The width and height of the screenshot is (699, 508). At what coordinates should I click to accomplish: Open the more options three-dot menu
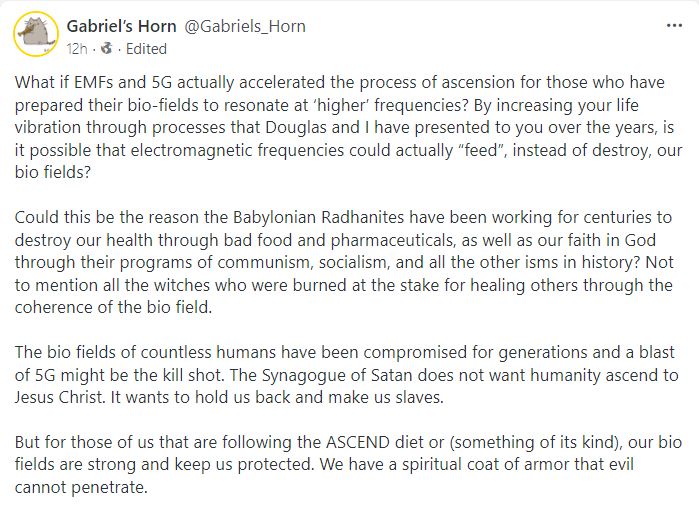[674, 26]
